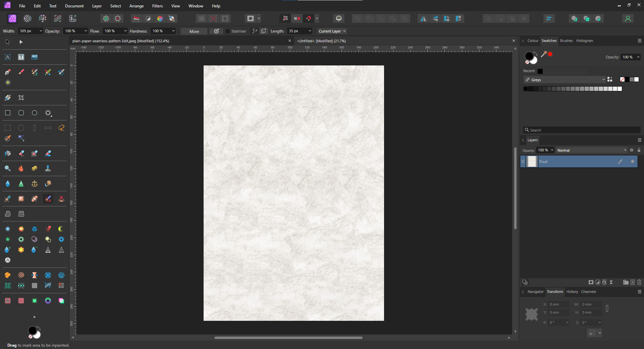The image size is (644, 349).
Task: Open the Arrange menu
Action: pos(137,6)
